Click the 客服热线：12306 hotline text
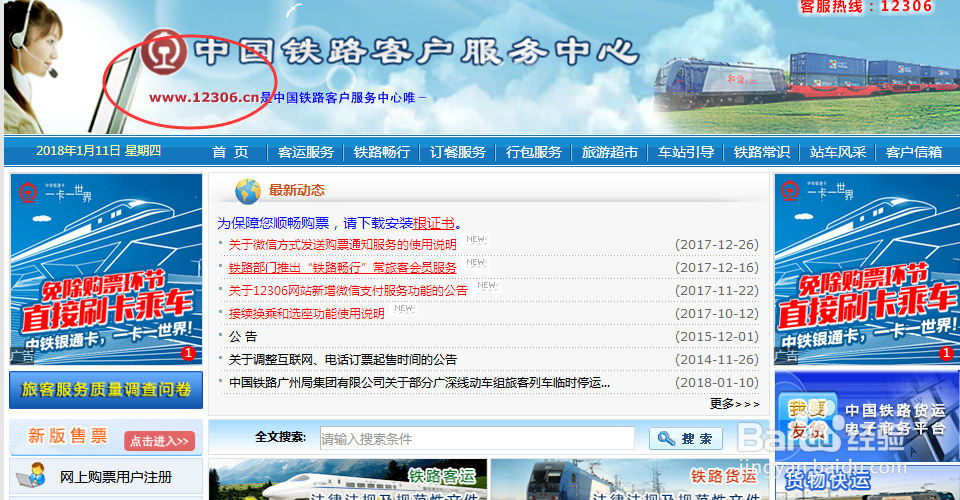The image size is (960, 500). point(866,7)
